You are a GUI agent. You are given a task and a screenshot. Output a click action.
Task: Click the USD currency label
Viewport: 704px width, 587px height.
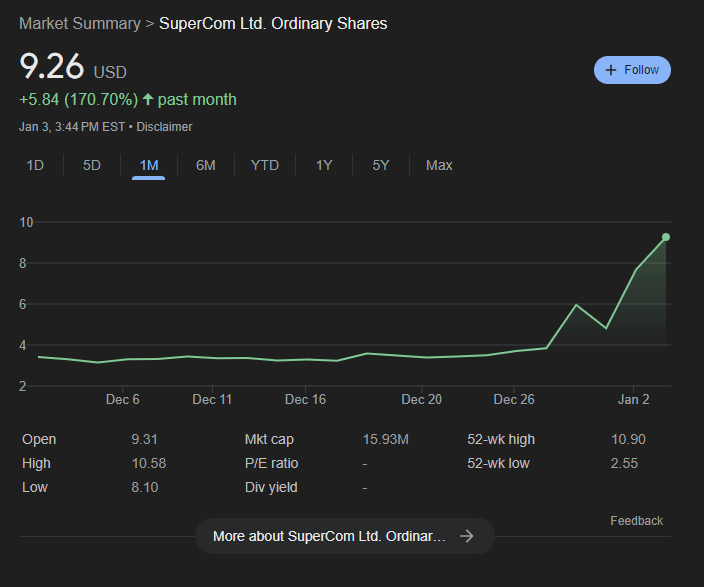click(x=110, y=72)
